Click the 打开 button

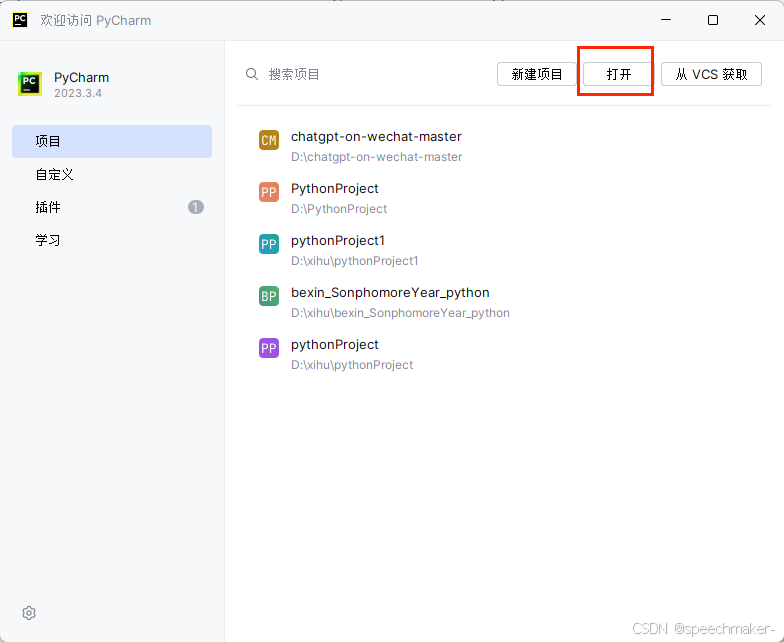click(x=618, y=74)
